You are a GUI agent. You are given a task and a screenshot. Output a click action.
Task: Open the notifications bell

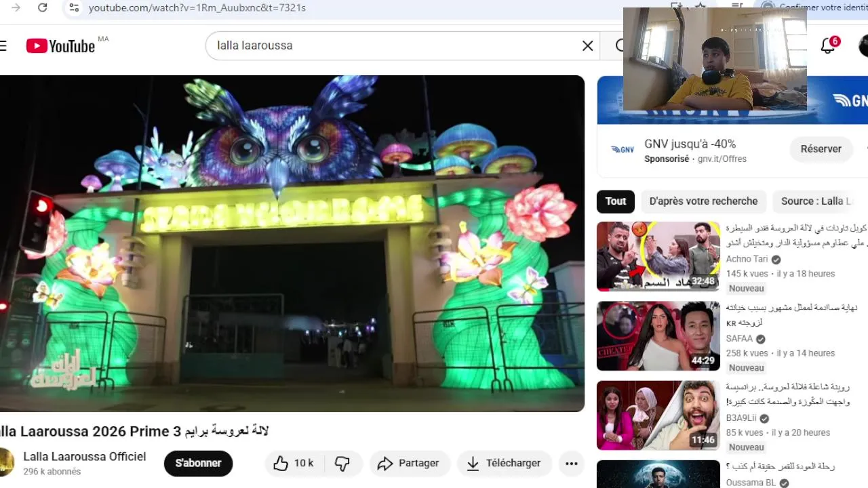coord(827,45)
